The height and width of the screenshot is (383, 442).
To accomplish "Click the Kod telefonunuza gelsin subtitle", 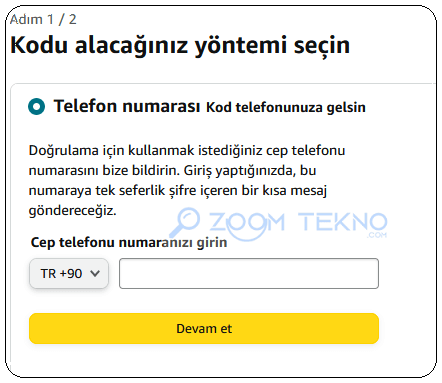I will (x=286, y=107).
